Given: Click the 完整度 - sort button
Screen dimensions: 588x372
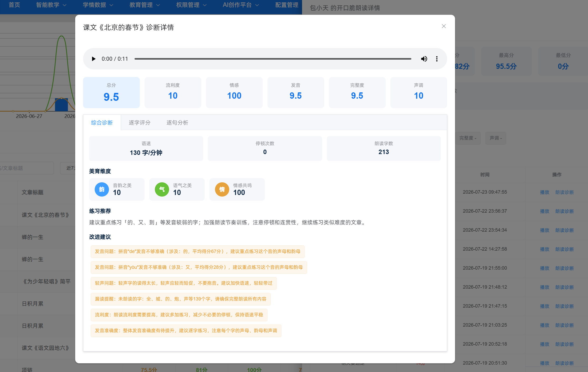Looking at the screenshot, I should (x=468, y=138).
